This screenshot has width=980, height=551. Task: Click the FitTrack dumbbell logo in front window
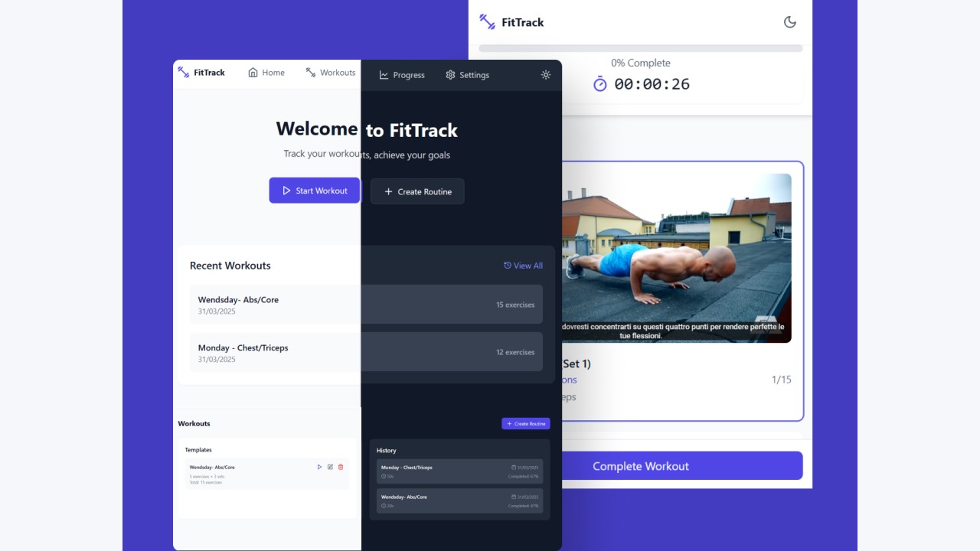tap(184, 72)
